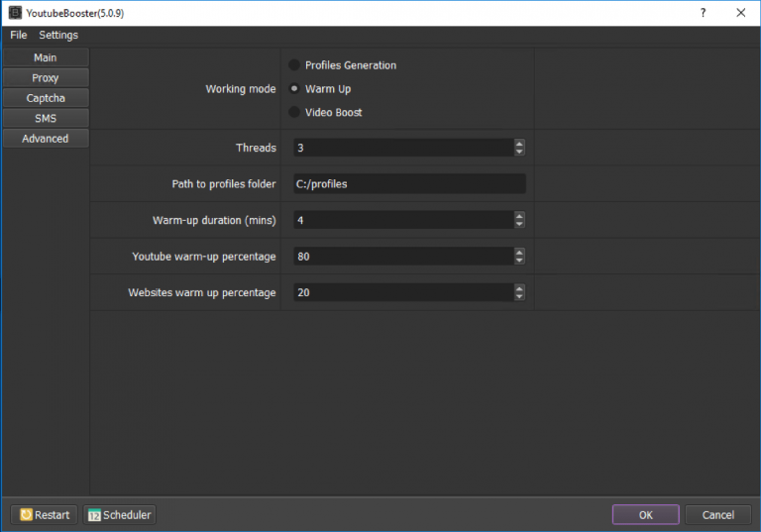The height and width of the screenshot is (532, 761).
Task: Go to the Advanced tab
Action: [46, 139]
